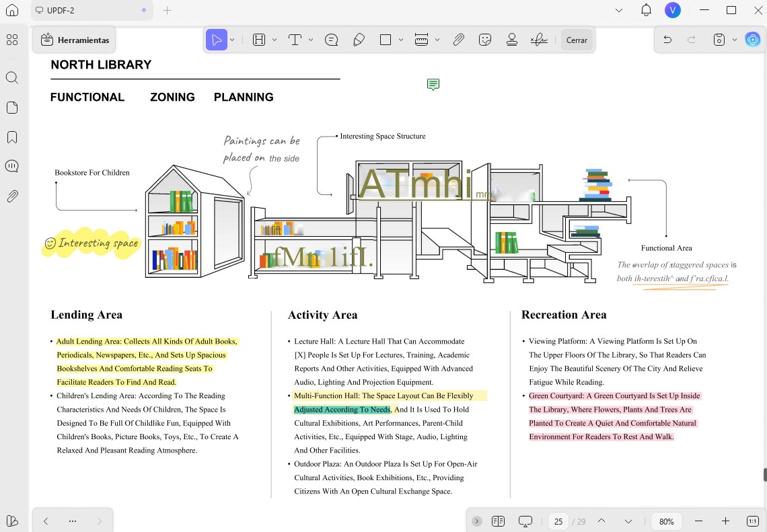Select the sticky note comment tool
Image resolution: width=767 pixels, height=532 pixels.
tap(331, 40)
